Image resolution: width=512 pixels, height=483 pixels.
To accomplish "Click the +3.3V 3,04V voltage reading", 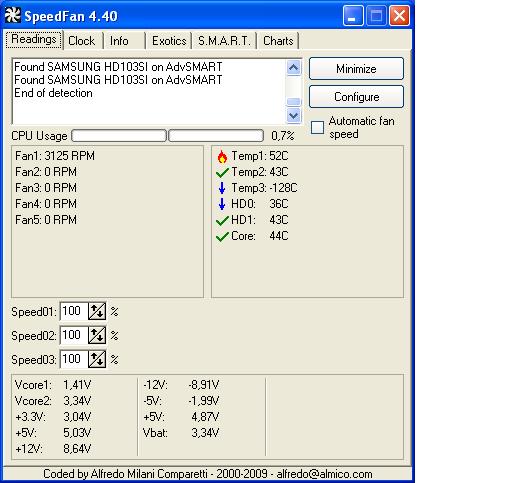I will pyautogui.click(x=53, y=417).
